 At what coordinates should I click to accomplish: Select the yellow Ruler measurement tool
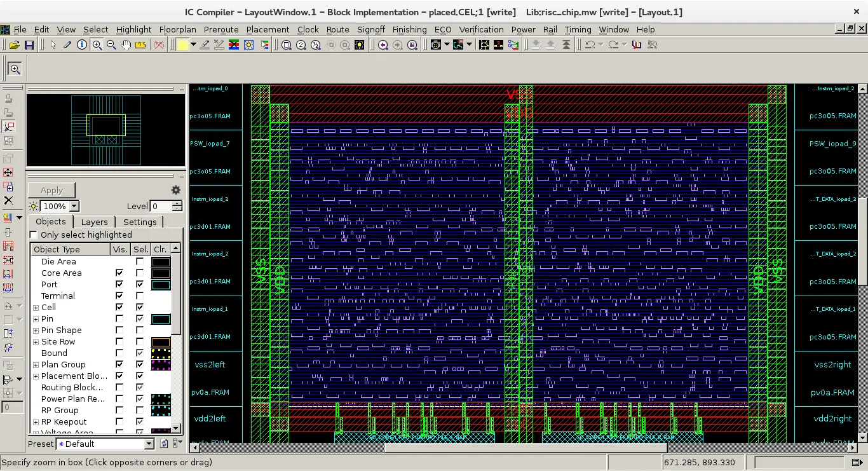coord(140,45)
